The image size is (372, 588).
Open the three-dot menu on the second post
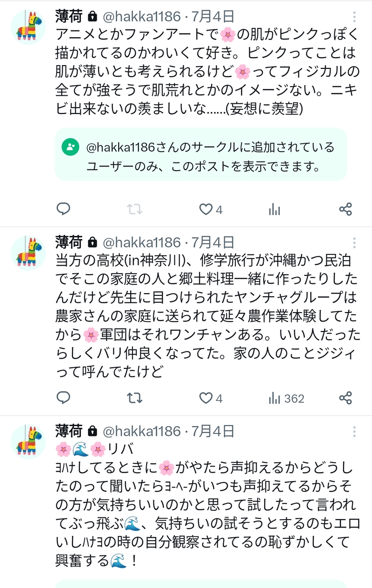[x=354, y=243]
